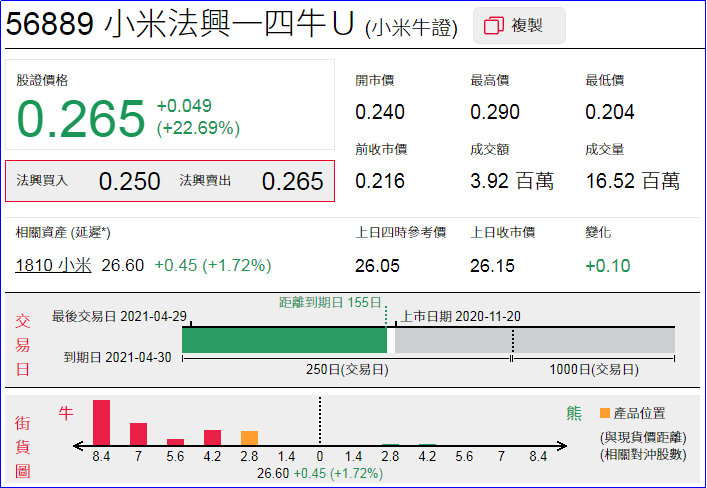Click the 複製 copy button
The width and height of the screenshot is (707, 488).
coord(519,26)
